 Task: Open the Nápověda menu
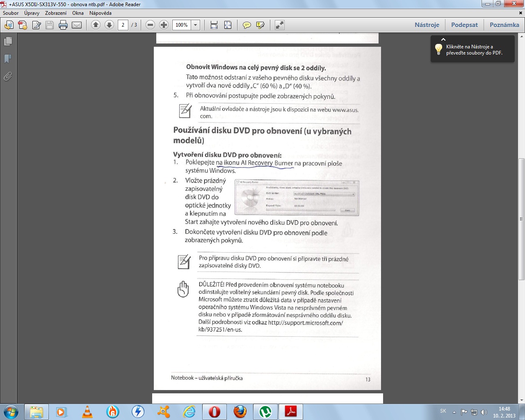click(x=100, y=13)
